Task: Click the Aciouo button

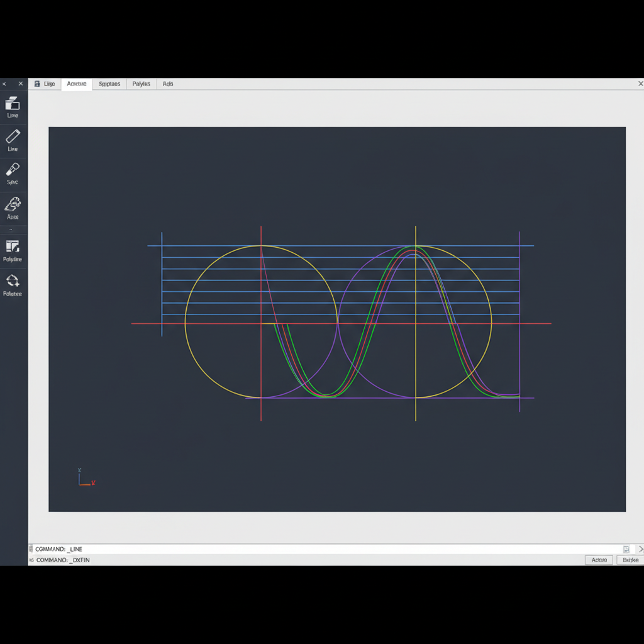Action: pos(599,560)
